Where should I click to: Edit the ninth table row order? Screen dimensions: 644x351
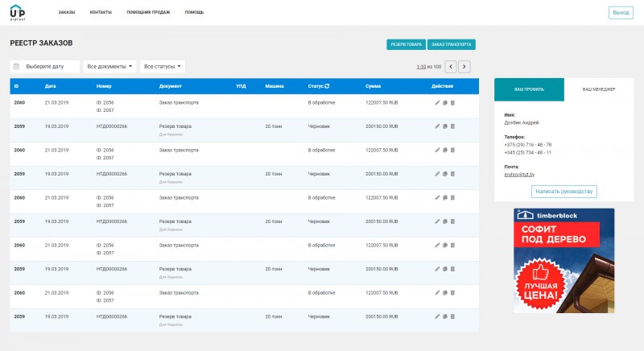pos(437,293)
